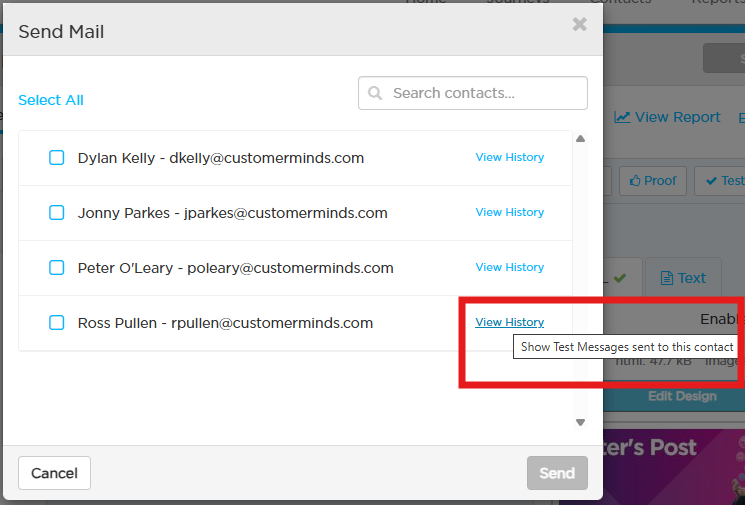Select Jonny Parkes - jparkes@customerminds.com text

pos(233,213)
